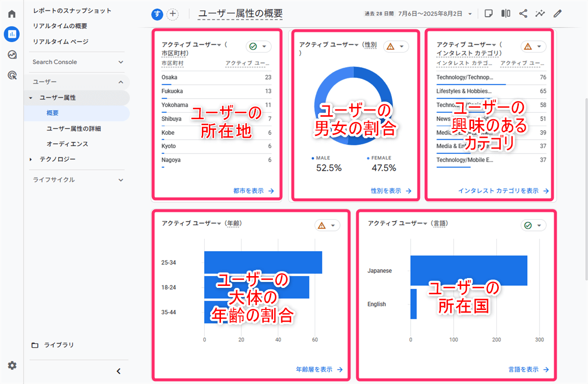Open レポートのスナップショット
The height and width of the screenshot is (384, 588).
pos(72,11)
